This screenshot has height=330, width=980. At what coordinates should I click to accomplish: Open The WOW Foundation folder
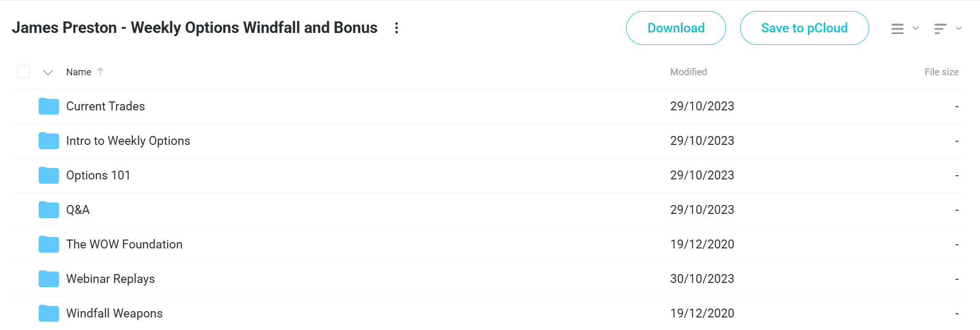[x=124, y=244]
